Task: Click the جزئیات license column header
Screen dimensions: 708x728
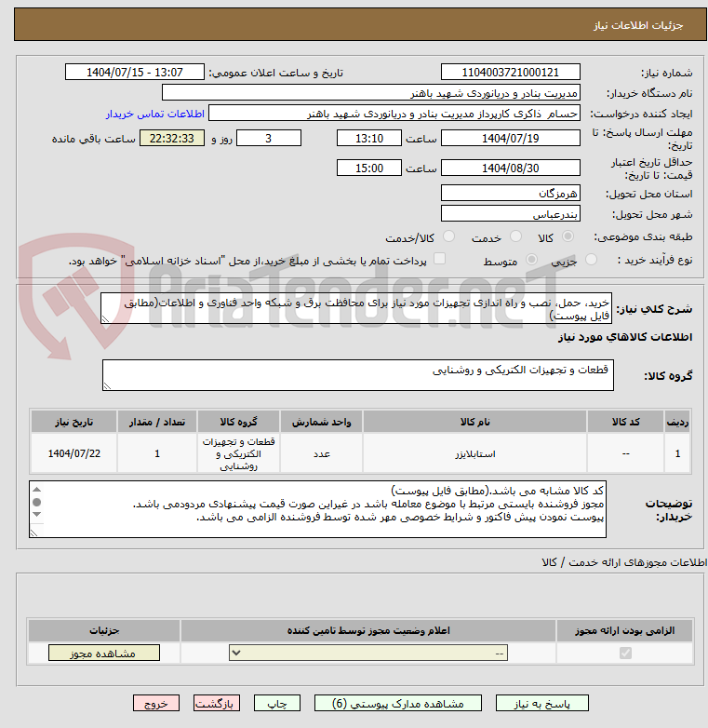Action: 104,630
